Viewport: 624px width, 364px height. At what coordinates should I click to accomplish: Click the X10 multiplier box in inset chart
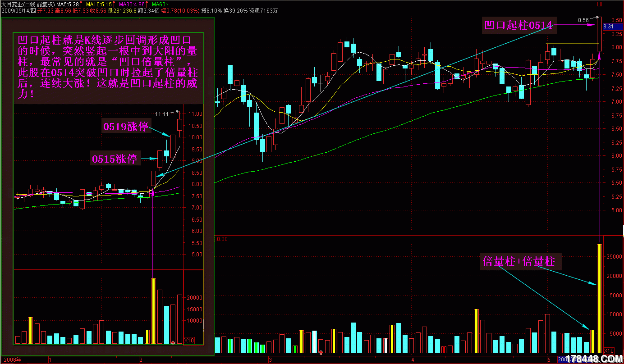189,340
